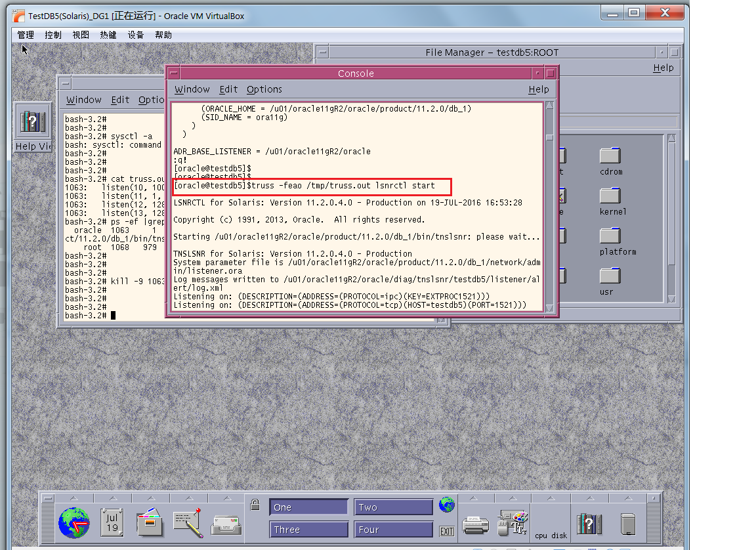Open the back terminal's window menu button

66,83
